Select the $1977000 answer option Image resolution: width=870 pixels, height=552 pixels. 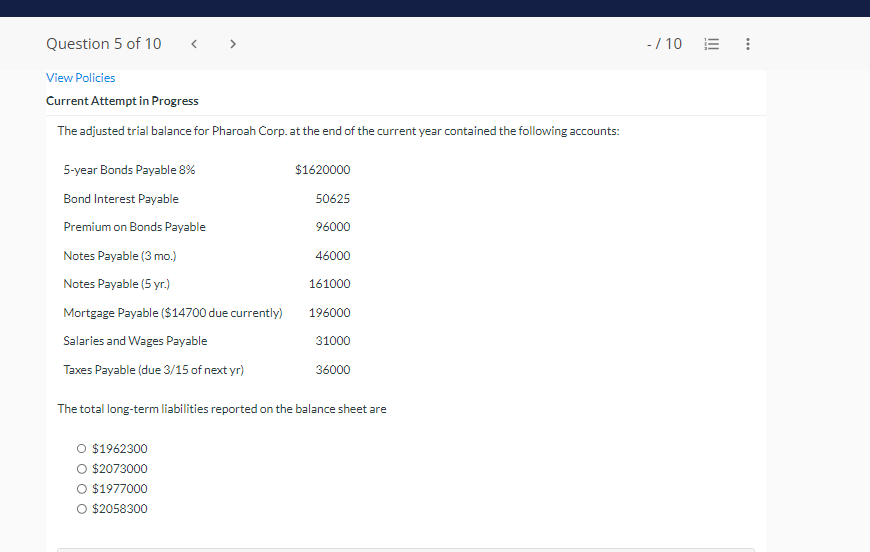click(82, 489)
